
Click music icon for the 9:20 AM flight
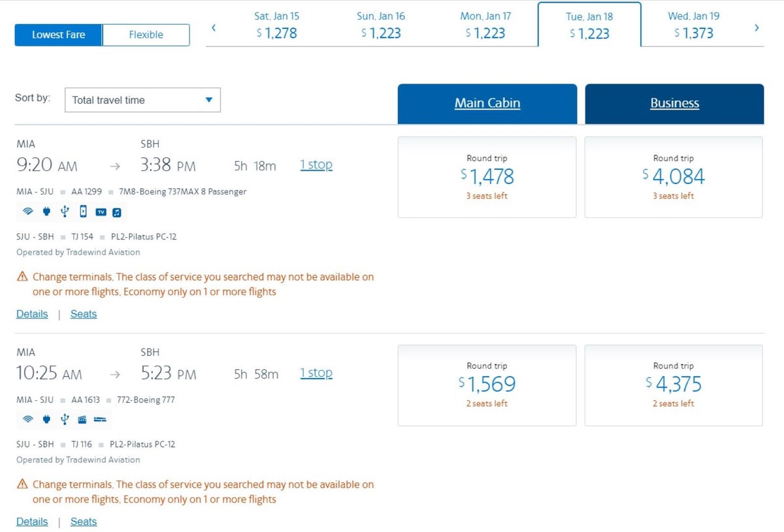point(117,212)
